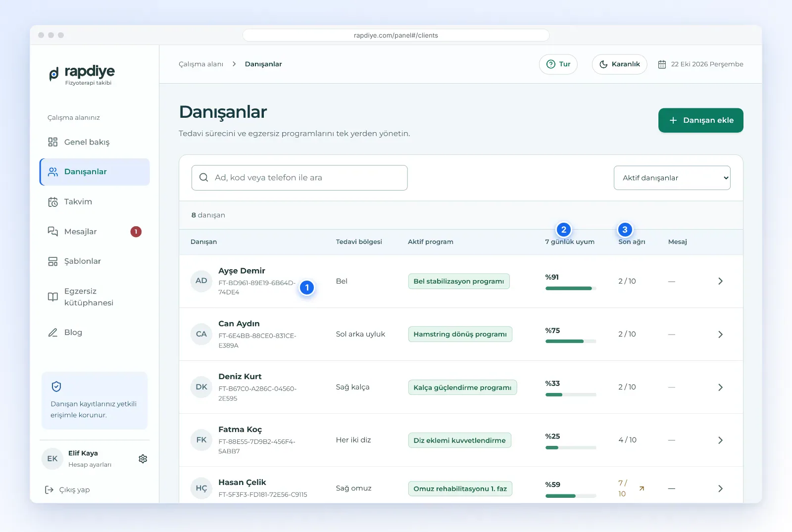
Task: Open the Blog sidebar item
Action: coord(95,333)
